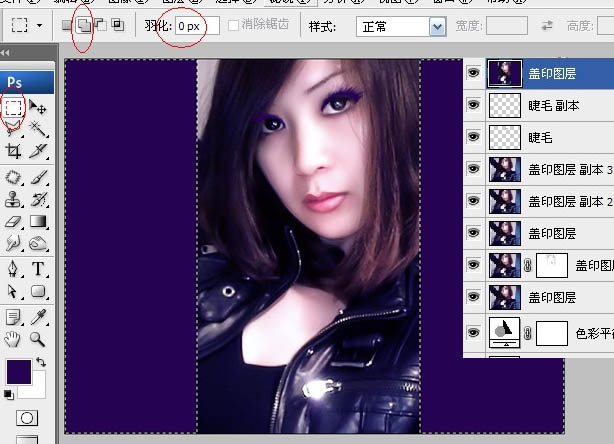This screenshot has width=614, height=444.
Task: Reset to default black and white colors
Action: pyautogui.click(x=9, y=395)
